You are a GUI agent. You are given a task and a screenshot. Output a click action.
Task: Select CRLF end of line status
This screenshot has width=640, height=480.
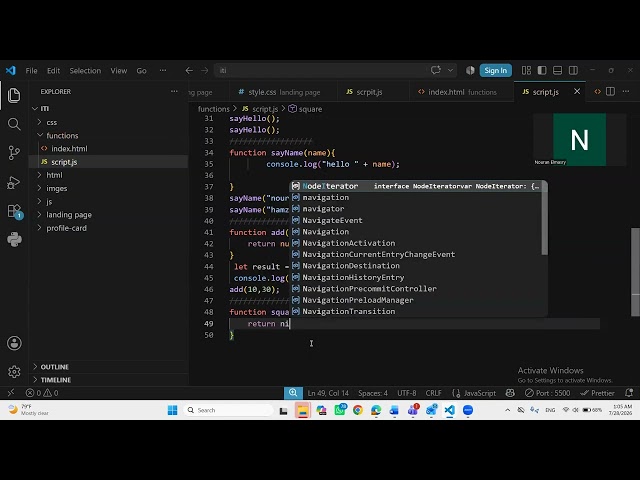[x=433, y=393]
